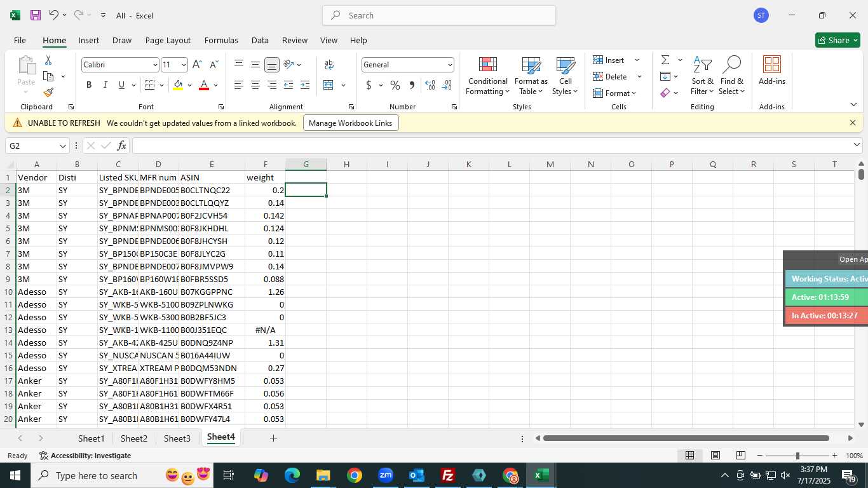This screenshot has width=868, height=488.
Task: Click the Cut scissors icon
Action: (48, 60)
